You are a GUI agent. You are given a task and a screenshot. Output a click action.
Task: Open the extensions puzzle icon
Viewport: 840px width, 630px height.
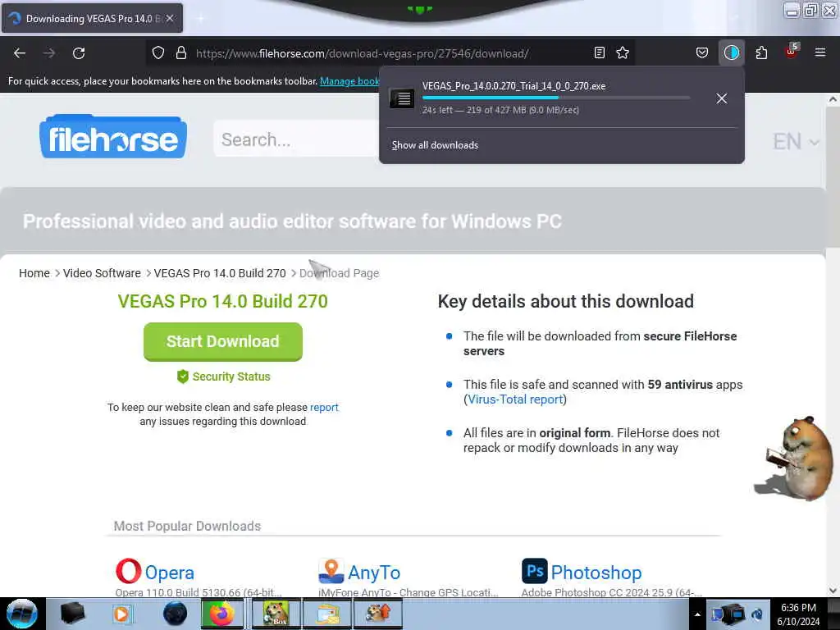pos(761,52)
